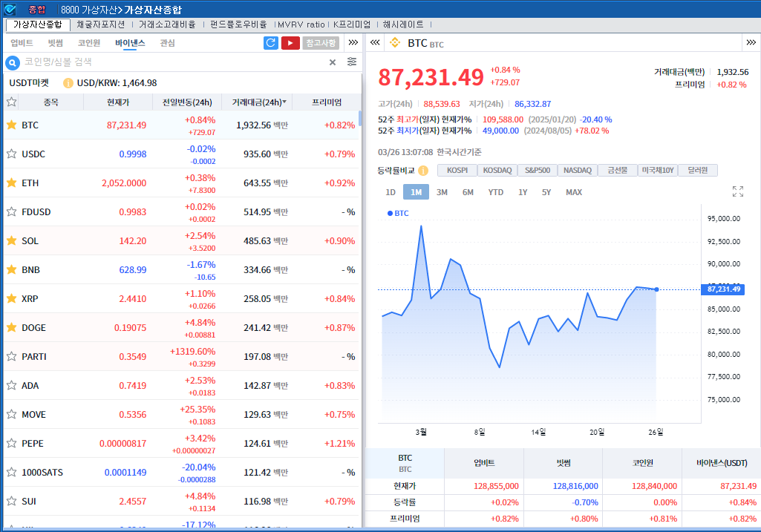The height and width of the screenshot is (532, 761).
Task: Clear the coin search with X icon
Action: pyautogui.click(x=333, y=62)
